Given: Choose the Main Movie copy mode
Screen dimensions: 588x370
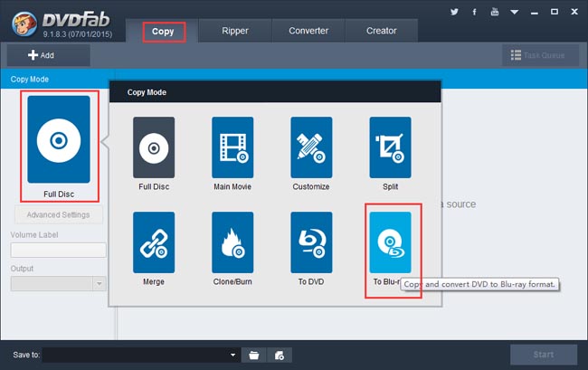Looking at the screenshot, I should (232, 147).
